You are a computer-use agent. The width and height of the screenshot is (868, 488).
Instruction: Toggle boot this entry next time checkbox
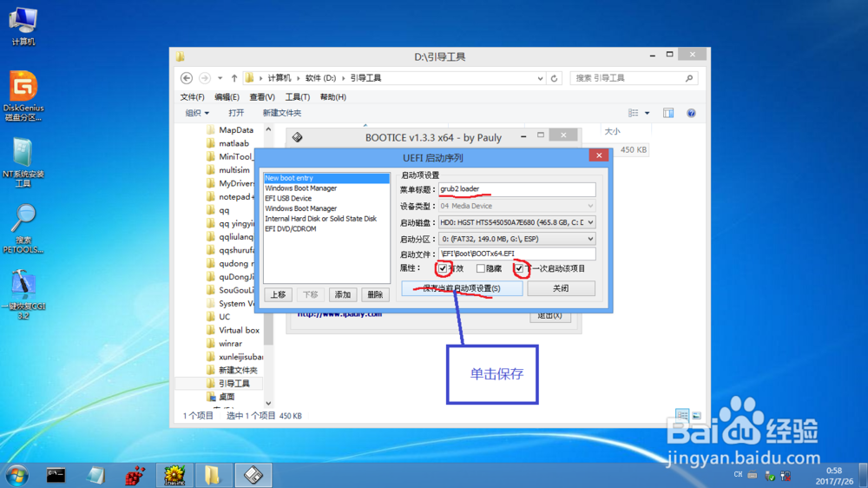point(519,268)
